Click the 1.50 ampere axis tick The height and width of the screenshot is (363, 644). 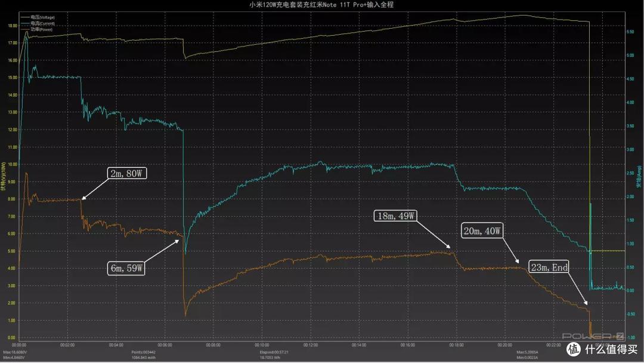tap(630, 220)
